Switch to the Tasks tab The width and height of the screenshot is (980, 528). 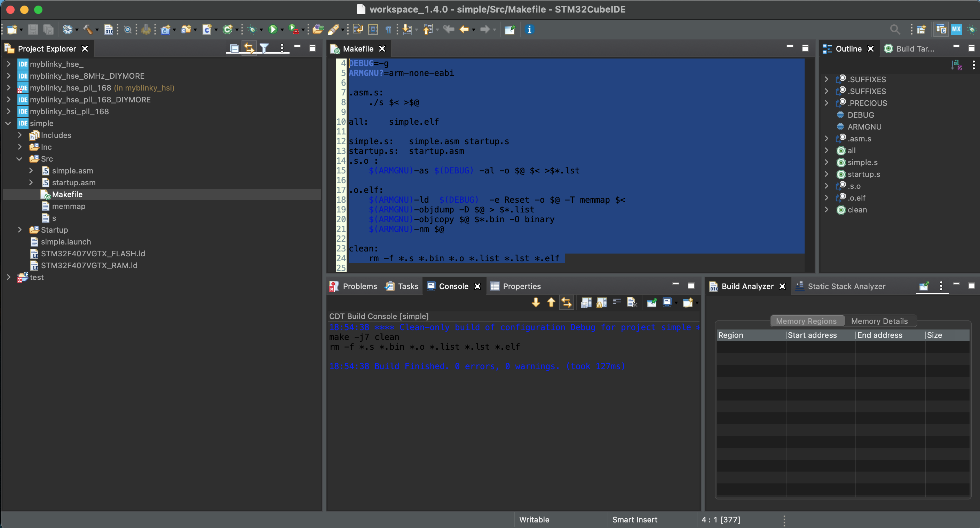(x=402, y=286)
